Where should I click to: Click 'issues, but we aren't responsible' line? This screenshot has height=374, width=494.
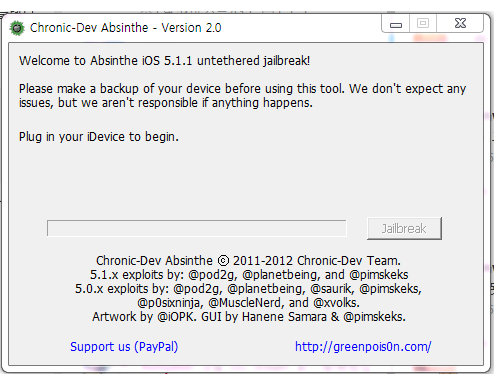click(x=166, y=103)
